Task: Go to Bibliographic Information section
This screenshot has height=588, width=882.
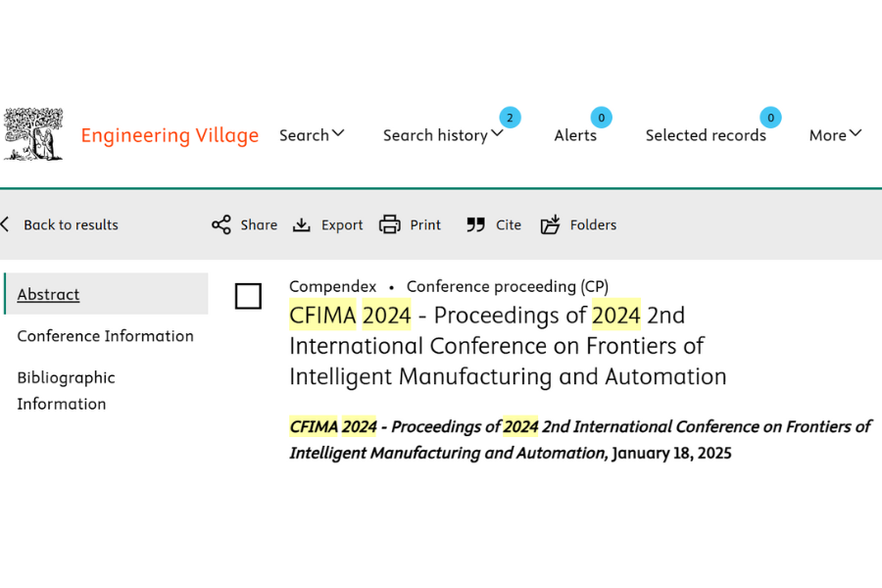Action: click(66, 390)
